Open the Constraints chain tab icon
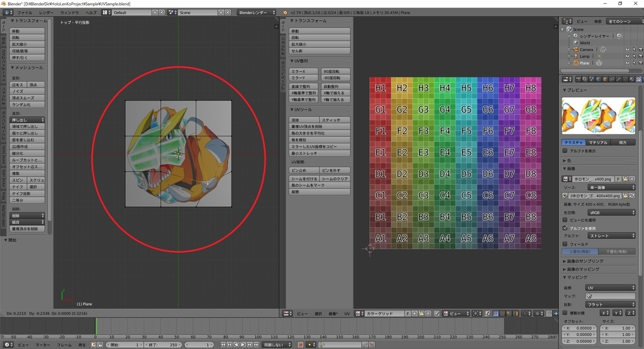 click(x=611, y=79)
